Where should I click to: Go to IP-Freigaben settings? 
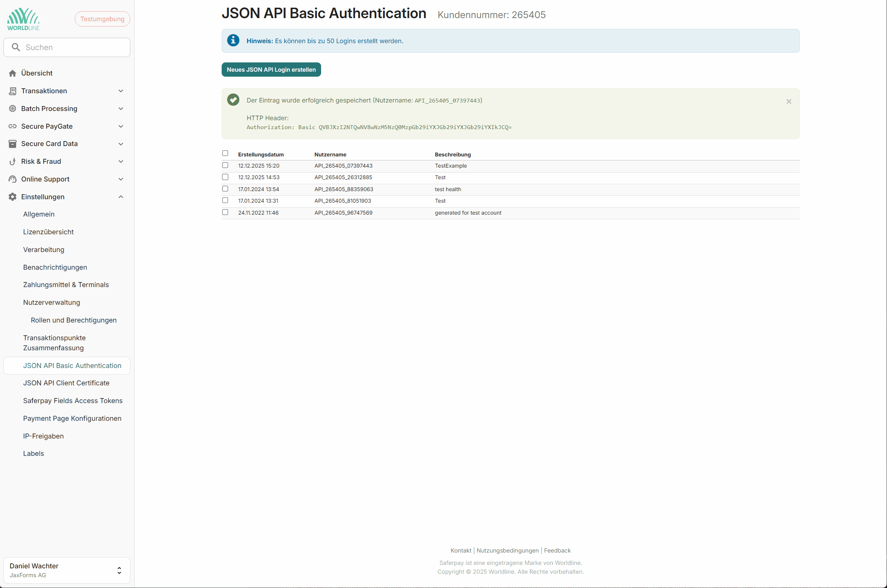pyautogui.click(x=44, y=436)
